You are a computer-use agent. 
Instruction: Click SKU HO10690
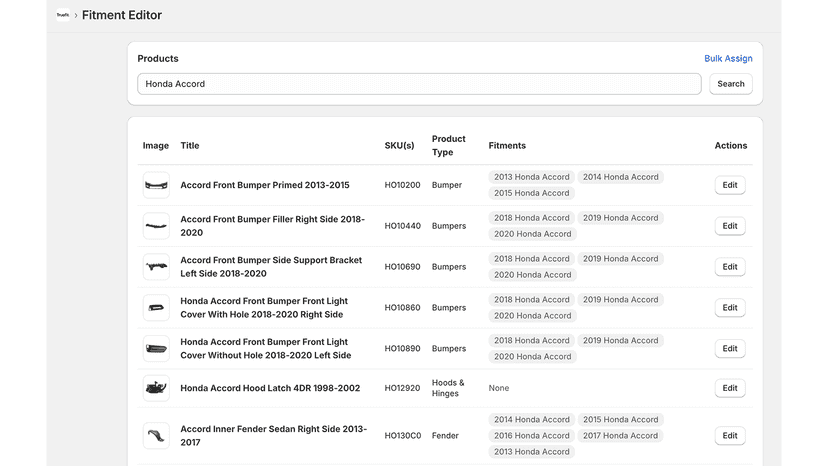(x=402, y=267)
